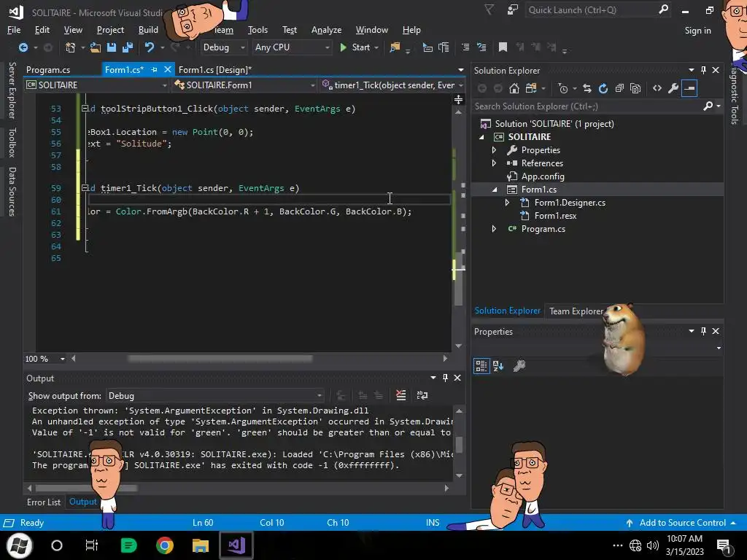Toggle auto-hide pin on Output panel
Viewport: 747px width, 560px height.
coord(445,378)
